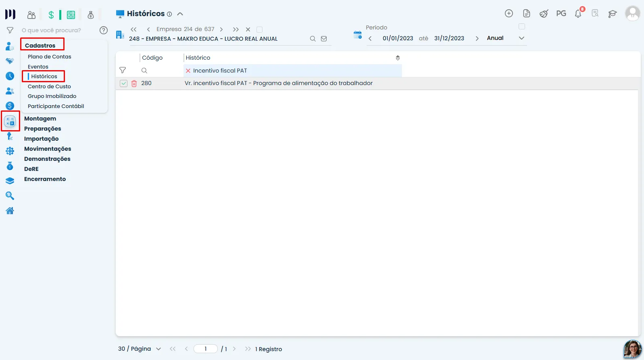Collapse the Históricos title chevron
This screenshot has width=644, height=360.
[180, 14]
